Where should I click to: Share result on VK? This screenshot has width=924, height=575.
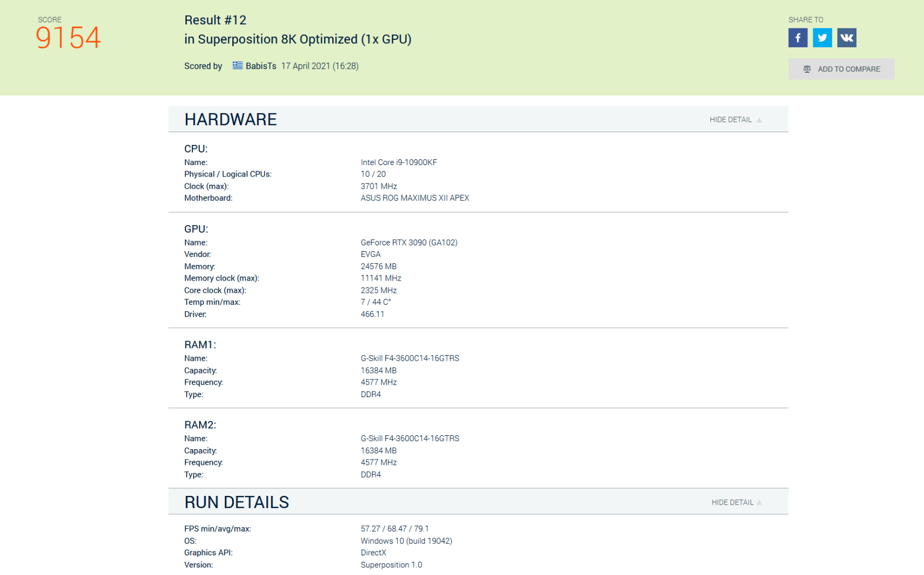[x=847, y=38]
